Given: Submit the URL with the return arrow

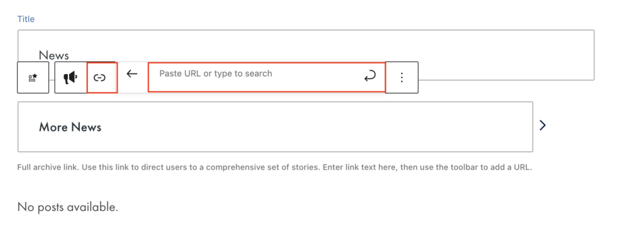Looking at the screenshot, I should click(x=370, y=76).
